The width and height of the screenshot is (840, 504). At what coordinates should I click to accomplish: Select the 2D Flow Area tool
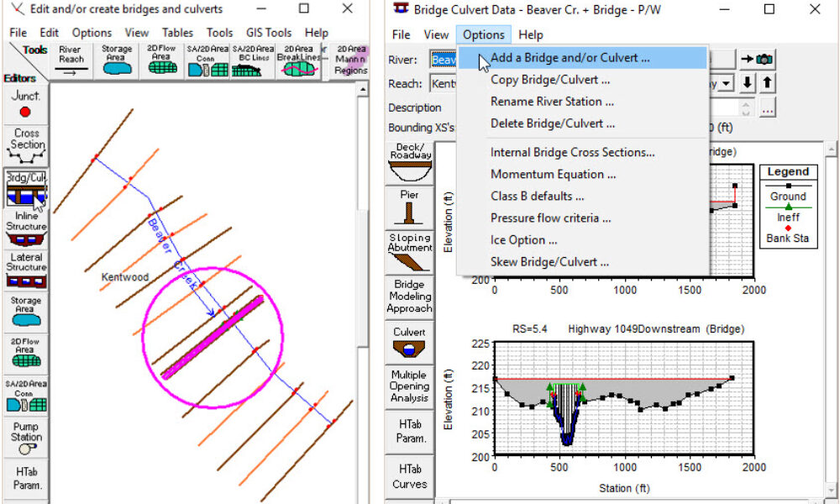(x=161, y=61)
